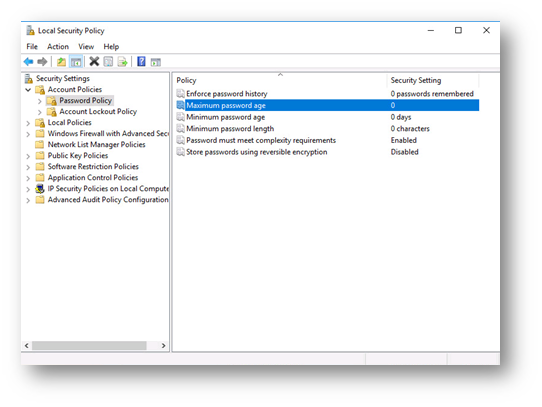Viewport: 542px width, 407px height.
Task: Expand the Application Control Policies node
Action: point(28,178)
